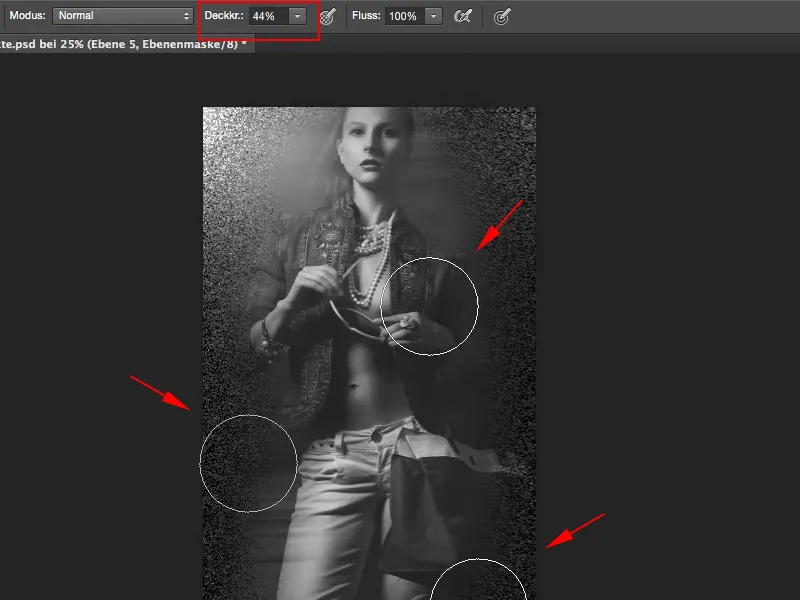Open the Fluss flow dropdown arrow
Viewport: 800px width, 600px height.
point(432,15)
